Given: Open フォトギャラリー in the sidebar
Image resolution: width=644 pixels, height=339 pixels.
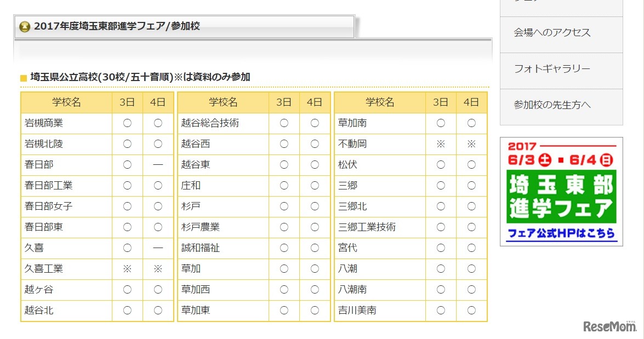Looking at the screenshot, I should 552,69.
